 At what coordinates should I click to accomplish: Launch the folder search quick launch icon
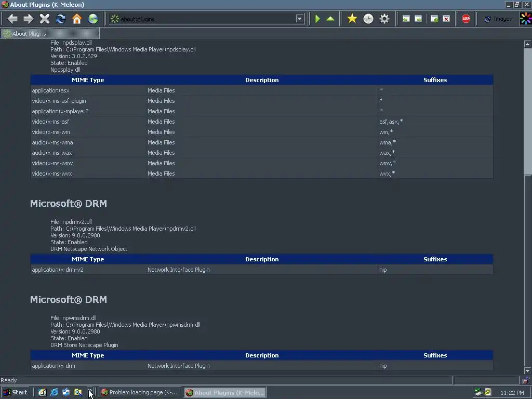(78, 392)
